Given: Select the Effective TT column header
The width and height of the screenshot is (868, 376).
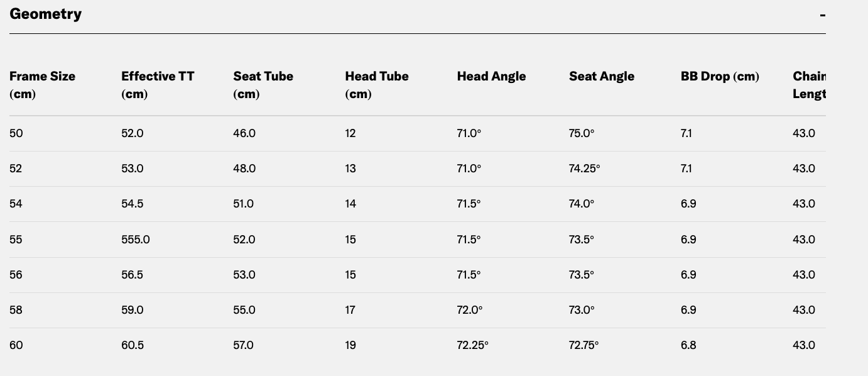Looking at the screenshot, I should click(158, 85).
